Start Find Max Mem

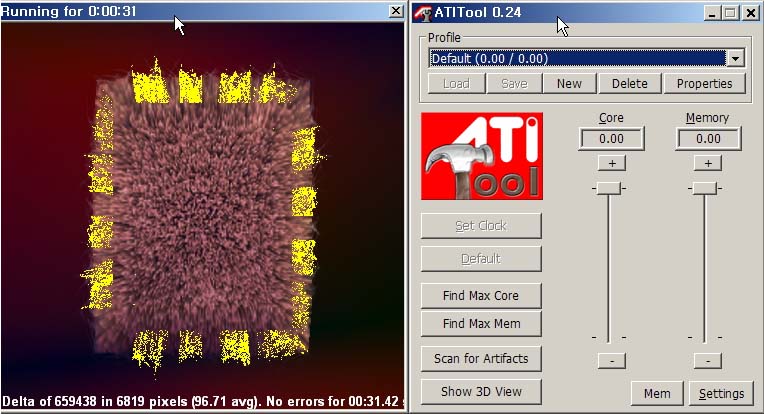pyautogui.click(x=481, y=324)
